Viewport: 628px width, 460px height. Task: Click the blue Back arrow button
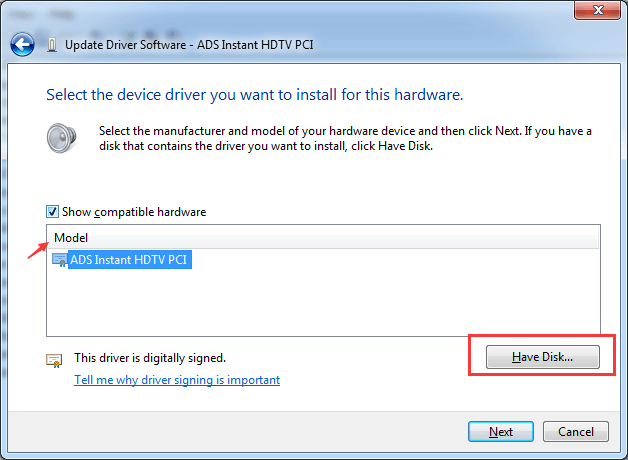22,44
